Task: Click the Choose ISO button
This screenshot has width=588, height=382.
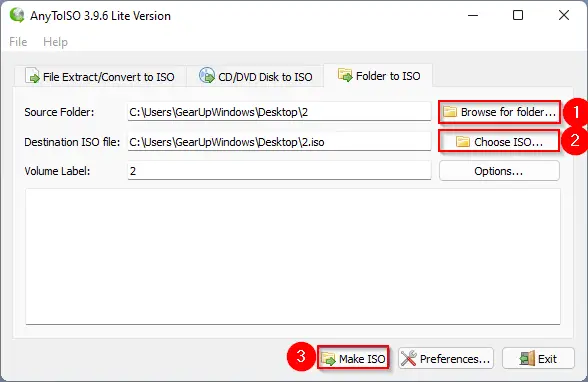Action: pyautogui.click(x=499, y=142)
